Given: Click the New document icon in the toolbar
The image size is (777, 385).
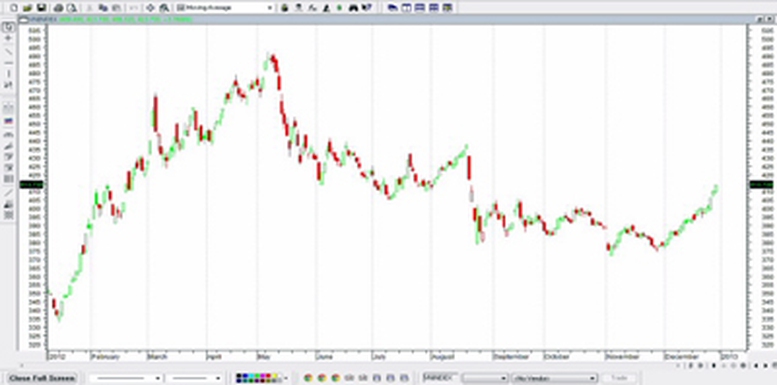Looking at the screenshot, I should pos(13,7).
